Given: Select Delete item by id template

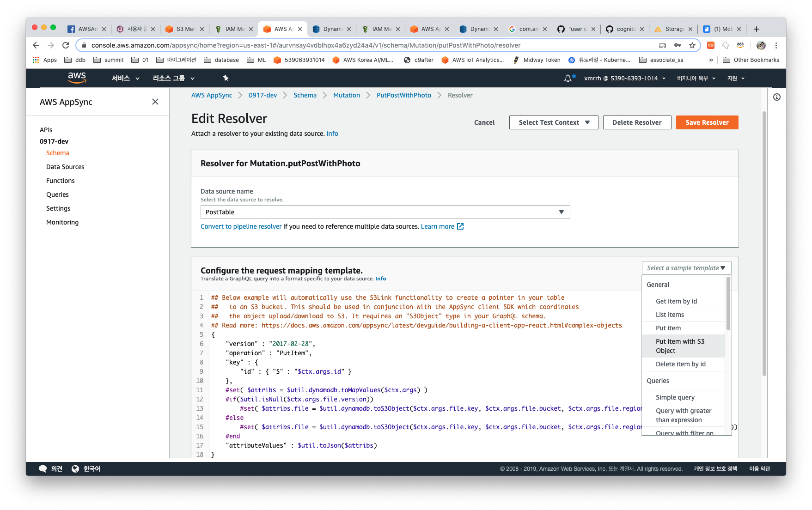Looking at the screenshot, I should click(683, 364).
